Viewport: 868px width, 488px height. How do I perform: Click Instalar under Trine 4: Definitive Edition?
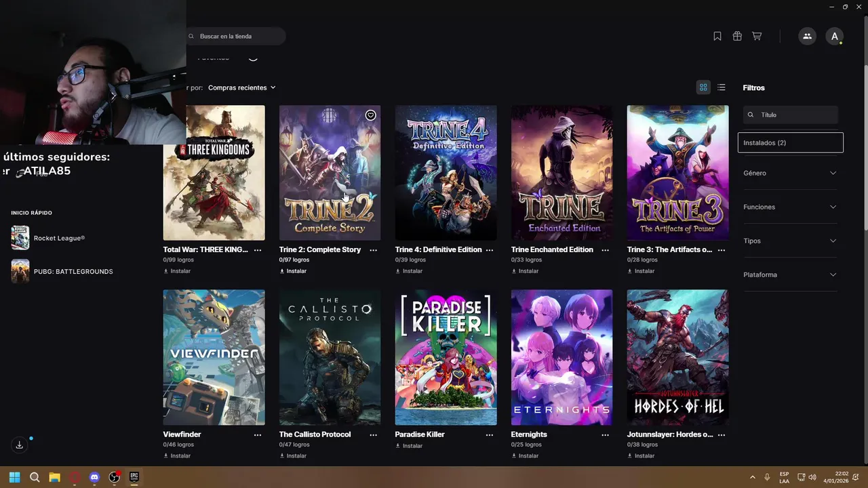pyautogui.click(x=409, y=271)
